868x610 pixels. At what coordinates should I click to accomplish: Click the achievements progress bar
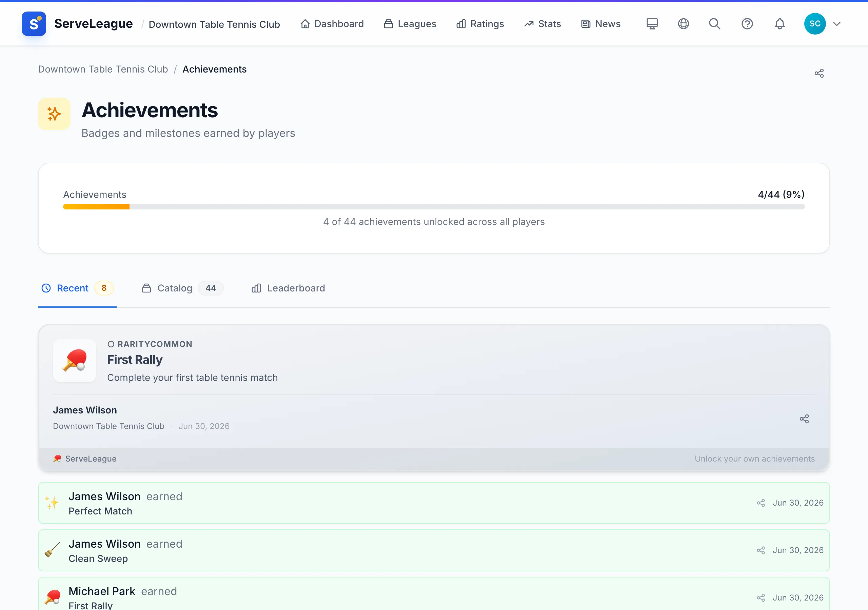[x=434, y=207]
